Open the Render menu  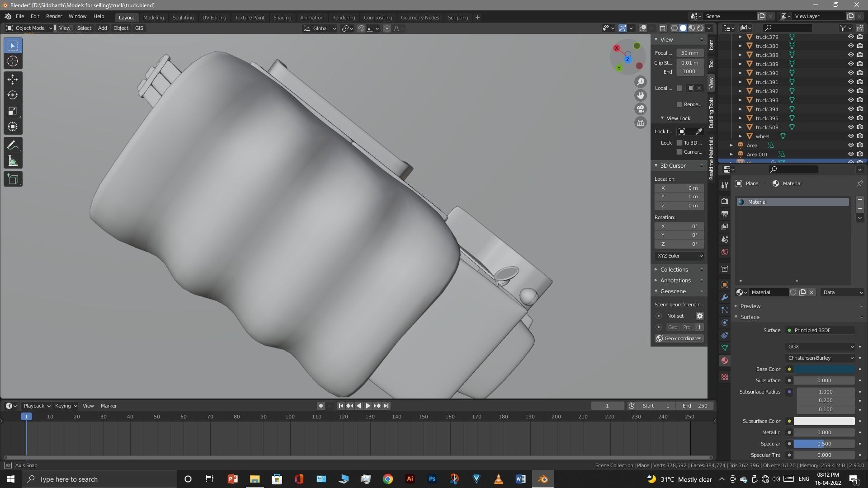pos(54,16)
